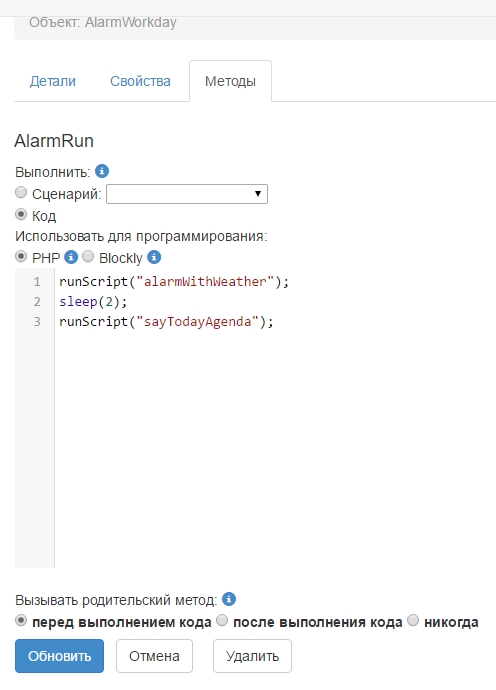Click info icon beside Blockly option
The width and height of the screenshot is (496, 690).
coord(154,257)
